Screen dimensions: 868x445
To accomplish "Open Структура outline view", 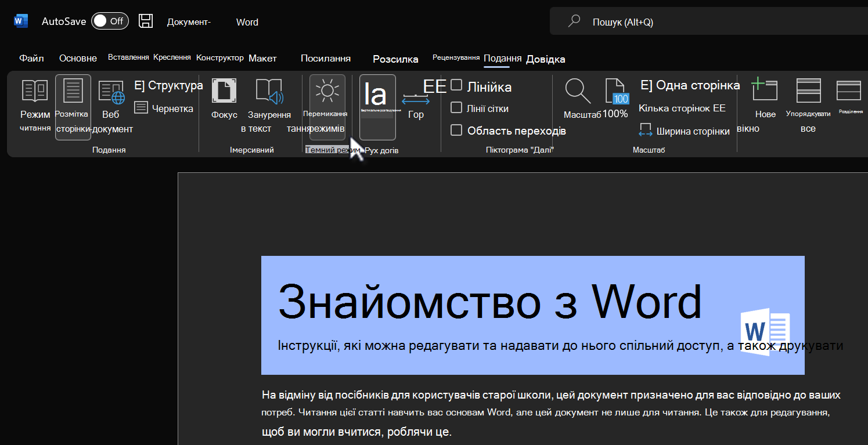I will click(168, 86).
